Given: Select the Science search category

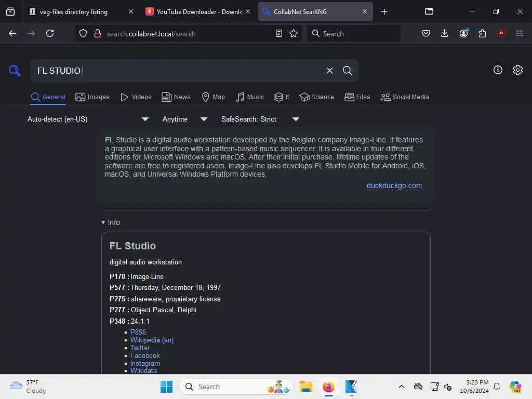Looking at the screenshot, I should point(316,97).
